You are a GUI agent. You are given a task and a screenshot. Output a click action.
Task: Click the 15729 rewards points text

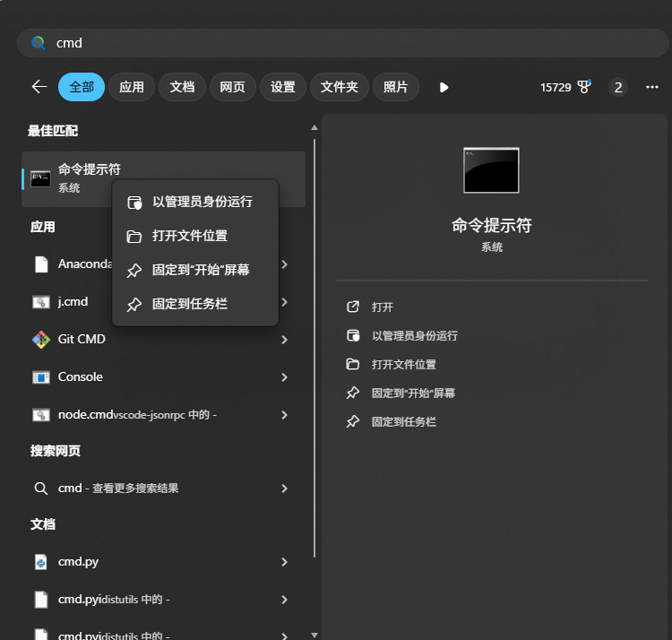tap(556, 88)
